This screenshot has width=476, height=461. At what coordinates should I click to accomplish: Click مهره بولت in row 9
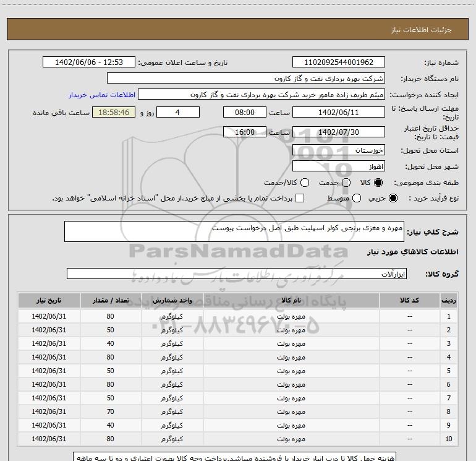click(x=291, y=426)
